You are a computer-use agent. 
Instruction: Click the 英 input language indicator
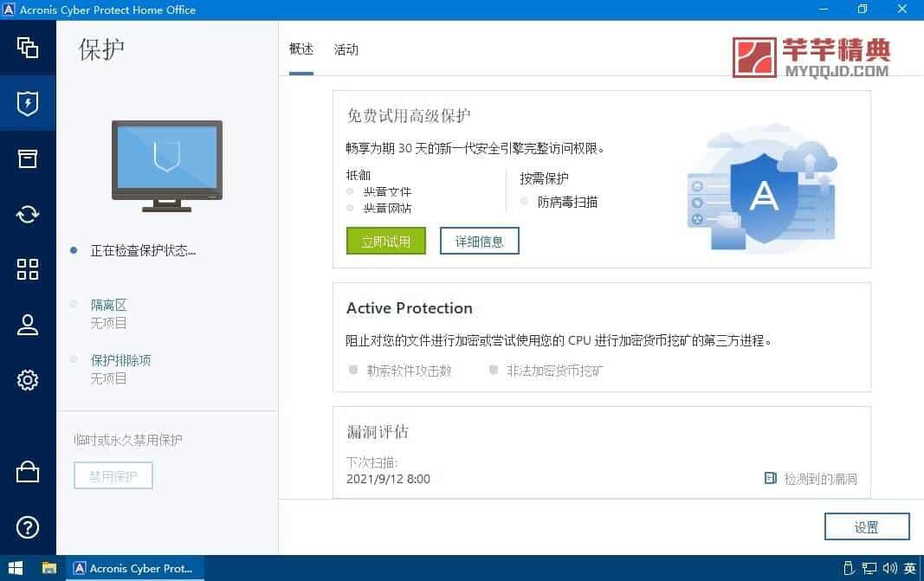(910, 568)
